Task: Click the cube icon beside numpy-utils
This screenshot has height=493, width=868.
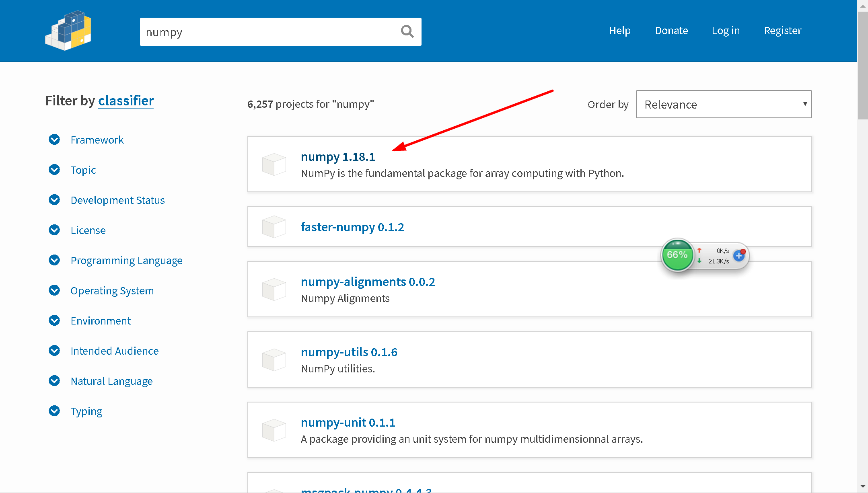Action: (274, 359)
